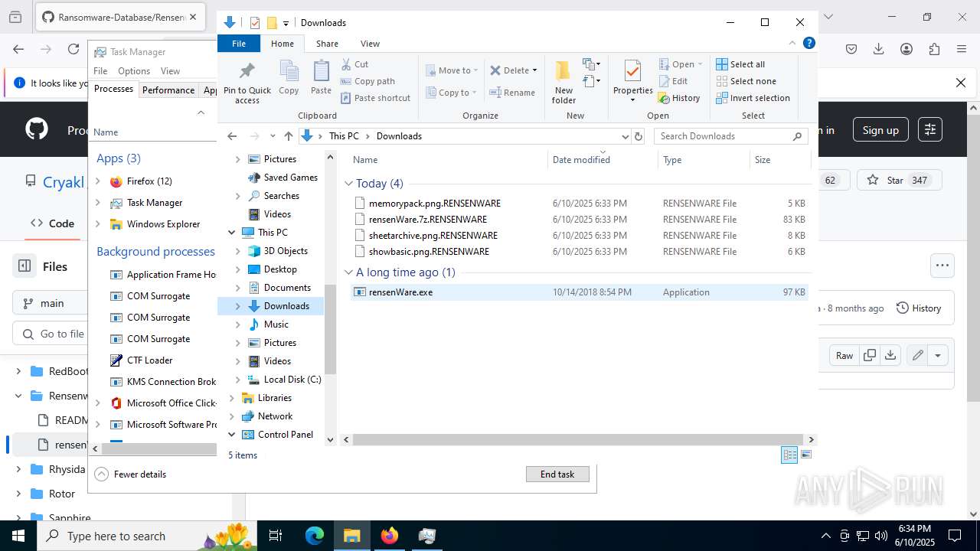Screen dimensions: 980x551
Task: Click Cut in Clipboard group
Action: point(354,64)
